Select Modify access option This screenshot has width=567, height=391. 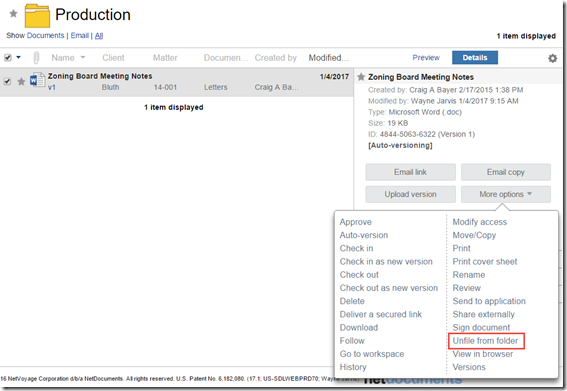[x=479, y=222]
